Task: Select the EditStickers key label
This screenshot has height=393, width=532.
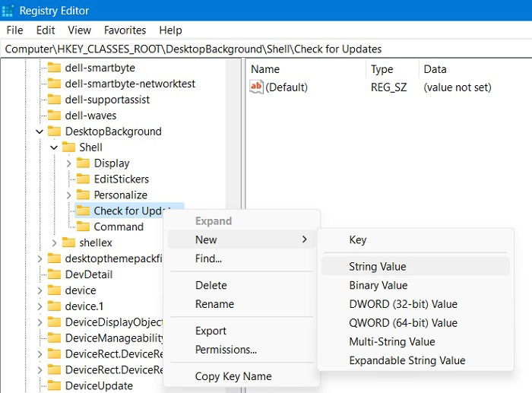Action: (x=121, y=179)
